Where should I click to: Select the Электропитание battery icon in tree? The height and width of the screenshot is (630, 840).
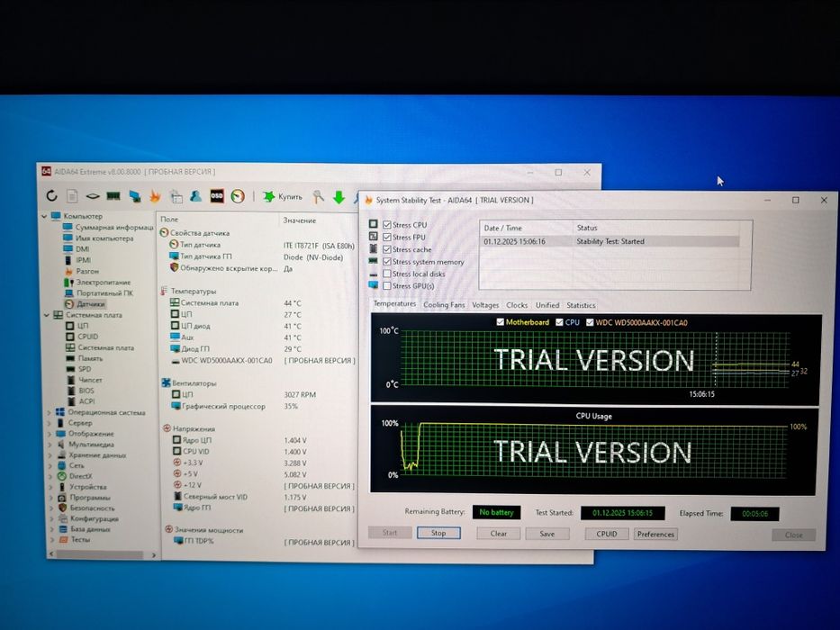pos(68,283)
